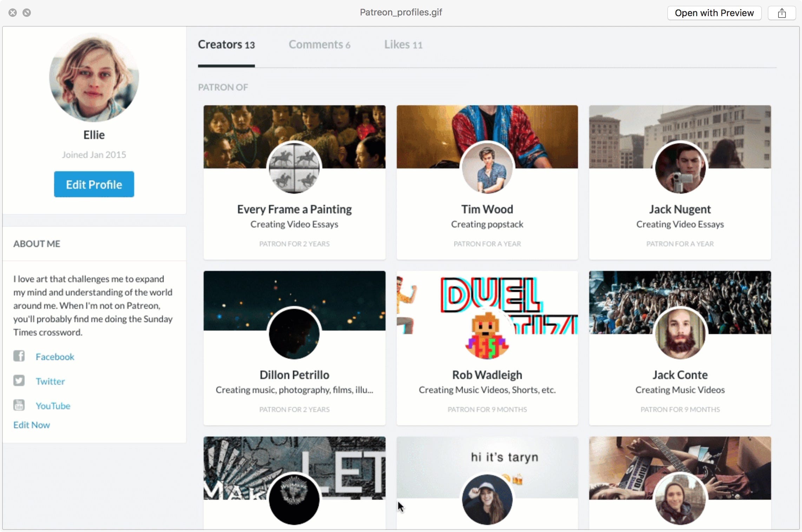Open Every Frame a Painting horse avatar
802x532 pixels.
tap(294, 168)
